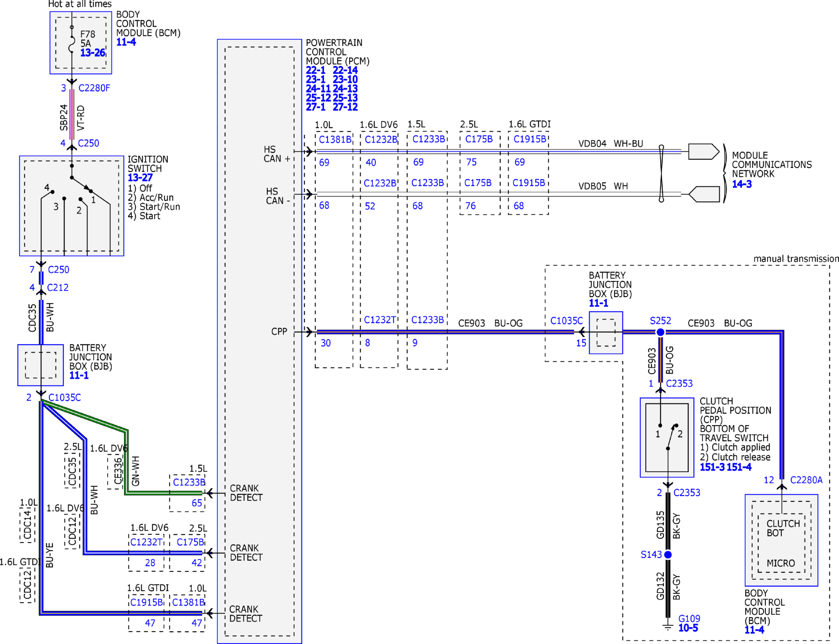Click the HS CAN + network arrow symbol
Viewport: 839px width, 644px height.
pos(704,152)
